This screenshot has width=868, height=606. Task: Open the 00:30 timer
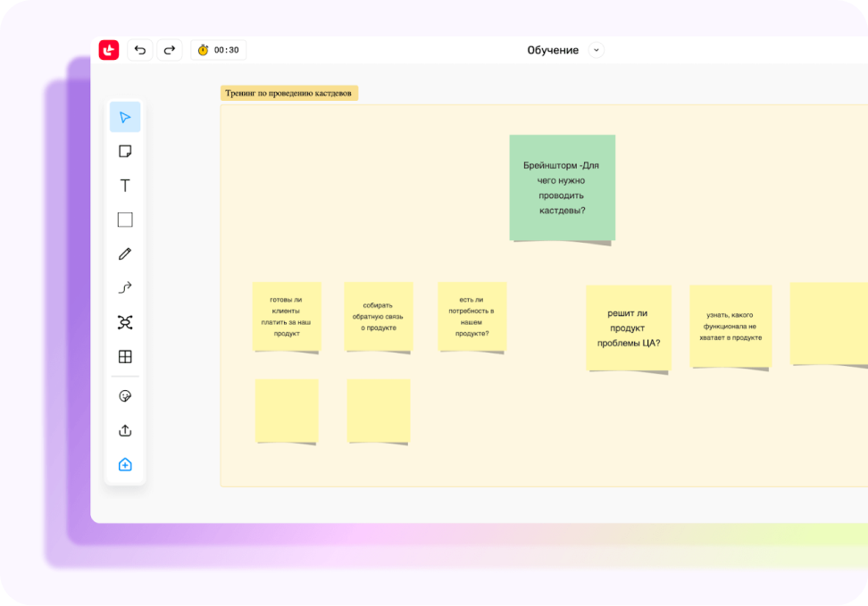(x=219, y=50)
